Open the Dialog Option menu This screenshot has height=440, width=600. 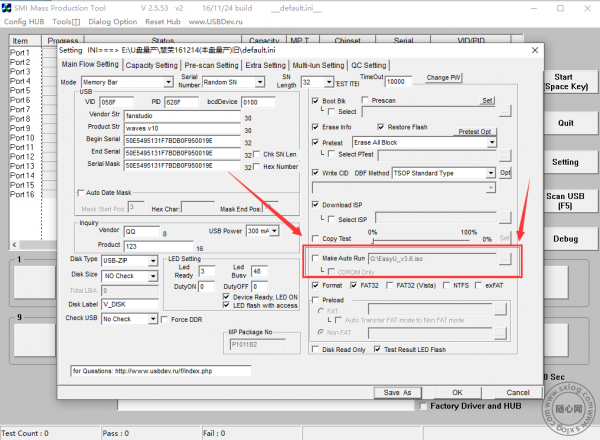(112, 22)
